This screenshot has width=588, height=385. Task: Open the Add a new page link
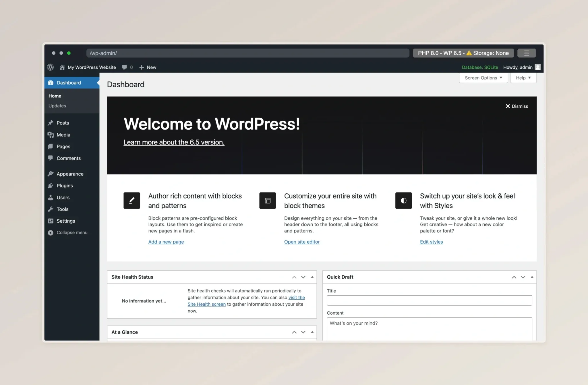[x=166, y=242]
